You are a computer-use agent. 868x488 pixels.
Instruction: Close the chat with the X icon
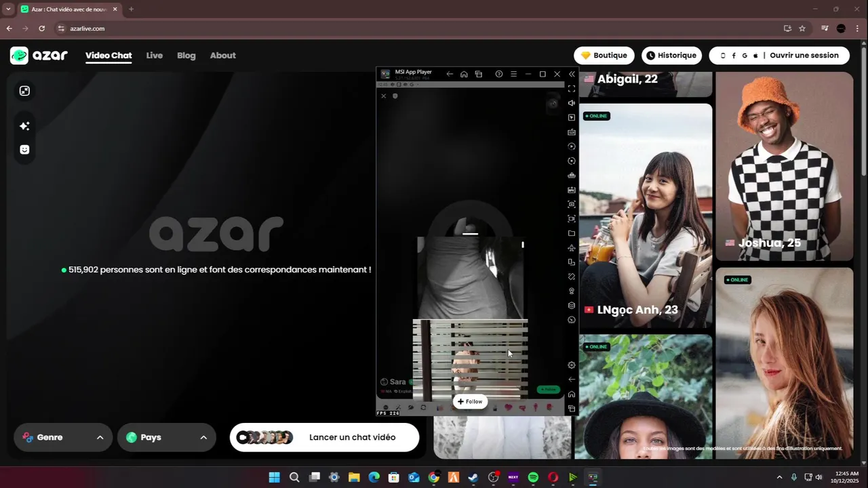[x=383, y=96]
